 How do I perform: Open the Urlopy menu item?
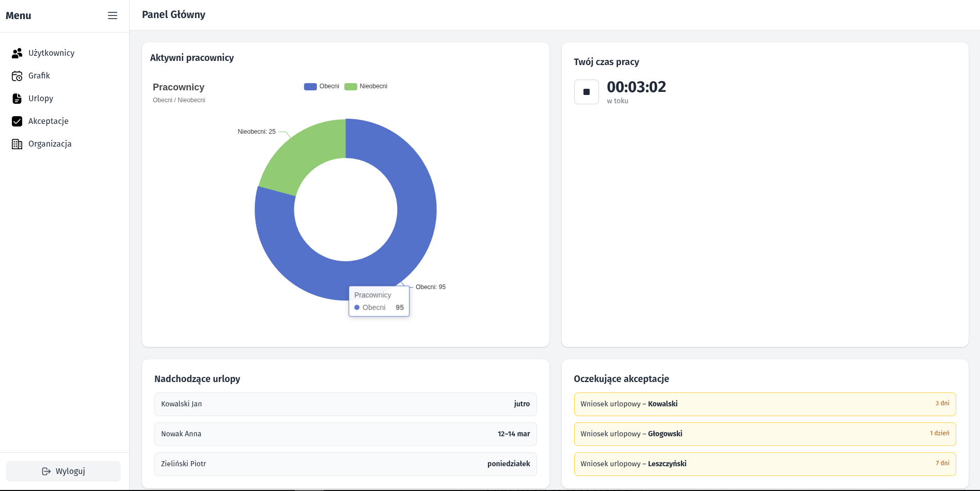click(x=41, y=99)
